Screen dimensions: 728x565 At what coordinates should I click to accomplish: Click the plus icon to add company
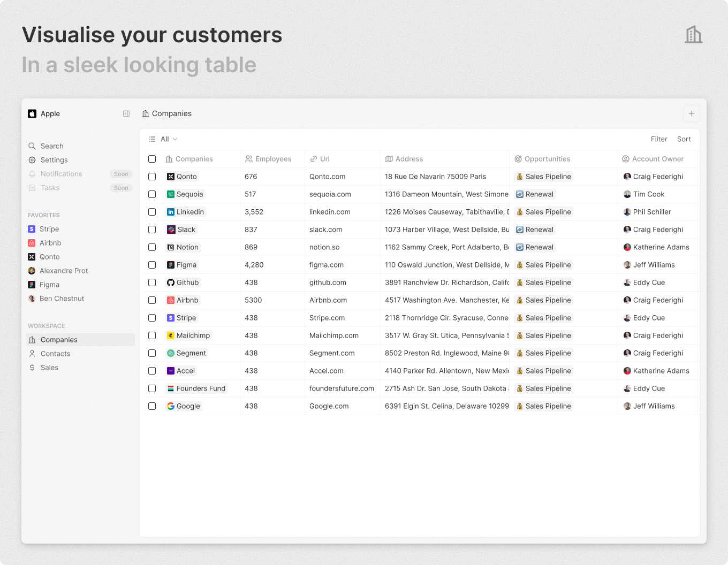click(x=691, y=113)
